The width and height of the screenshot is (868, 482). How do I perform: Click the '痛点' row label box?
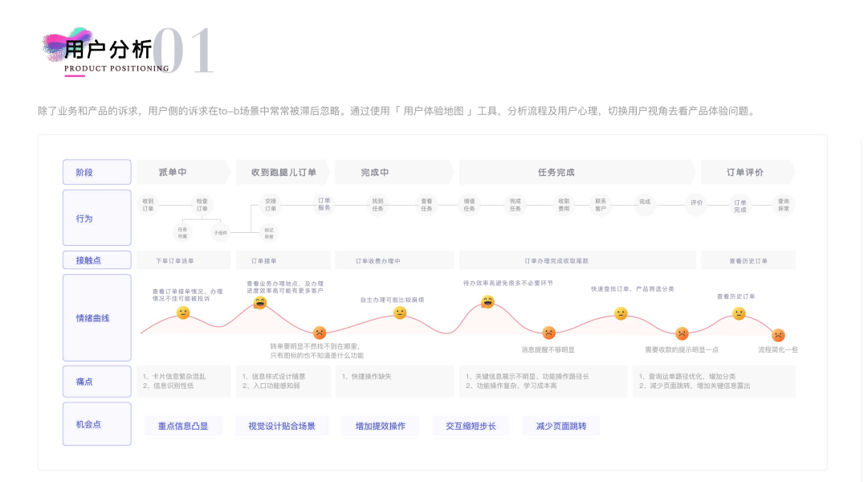click(97, 382)
